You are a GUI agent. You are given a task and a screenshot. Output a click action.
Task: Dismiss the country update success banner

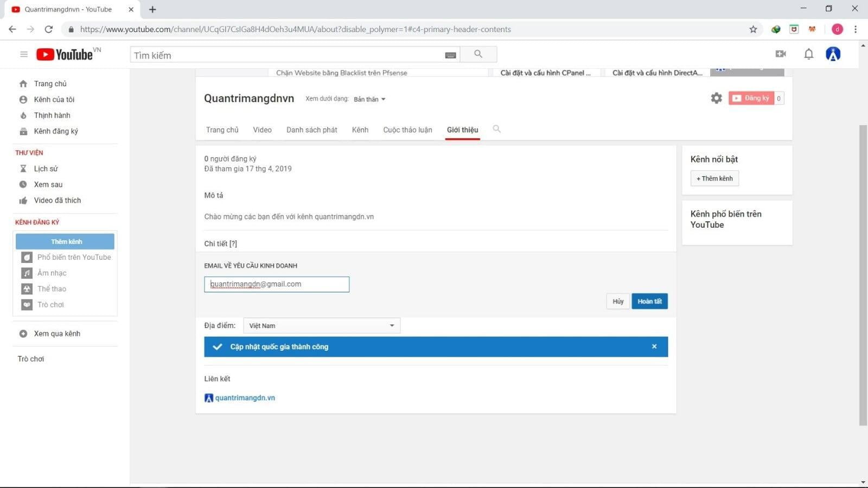(x=654, y=346)
